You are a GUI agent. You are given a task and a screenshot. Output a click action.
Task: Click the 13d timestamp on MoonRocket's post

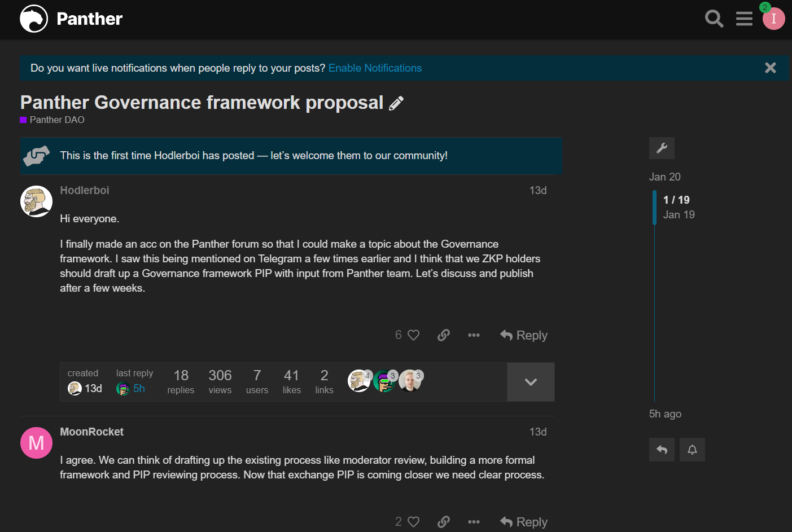537,432
